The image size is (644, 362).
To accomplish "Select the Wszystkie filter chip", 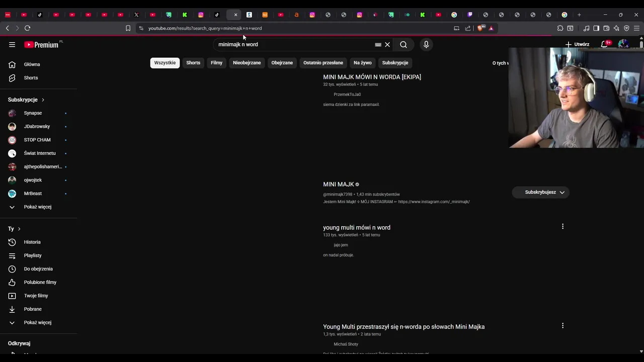I will pos(165,63).
